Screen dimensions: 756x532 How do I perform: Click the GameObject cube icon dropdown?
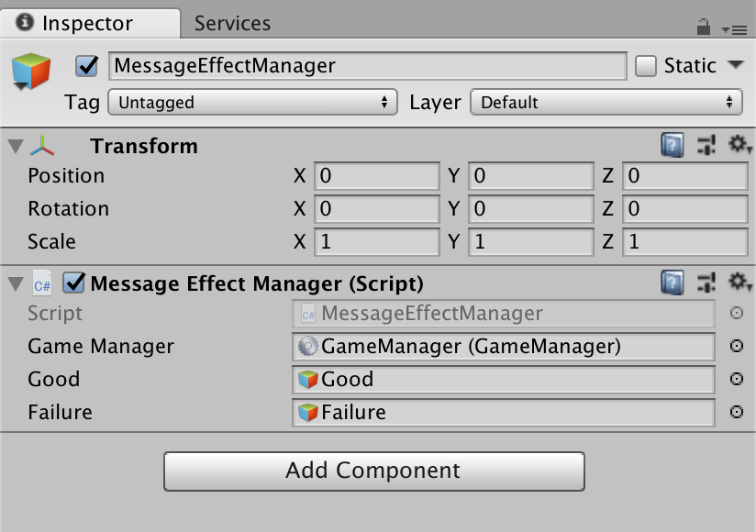(31, 72)
